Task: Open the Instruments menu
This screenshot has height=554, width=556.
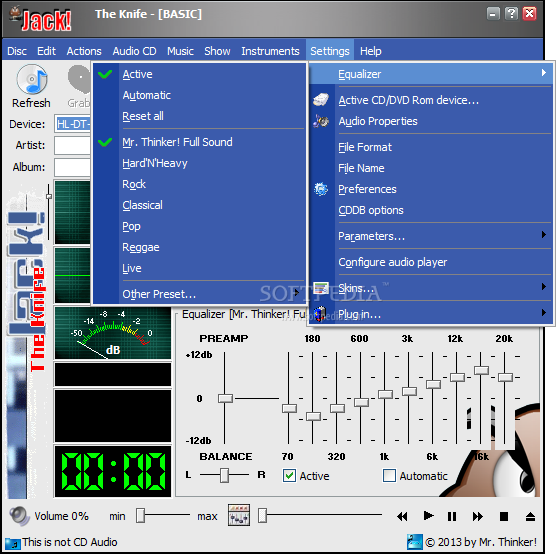Action: pyautogui.click(x=270, y=51)
